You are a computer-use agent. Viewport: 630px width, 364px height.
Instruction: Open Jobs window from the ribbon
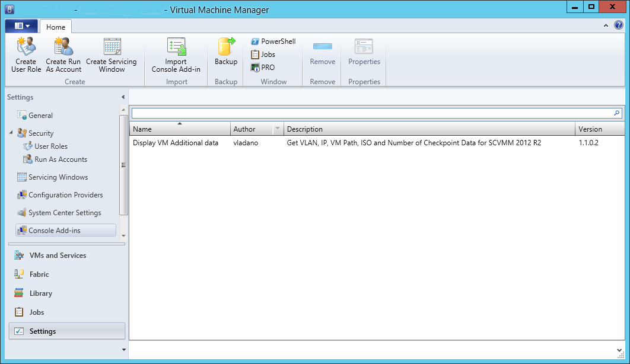coord(263,55)
